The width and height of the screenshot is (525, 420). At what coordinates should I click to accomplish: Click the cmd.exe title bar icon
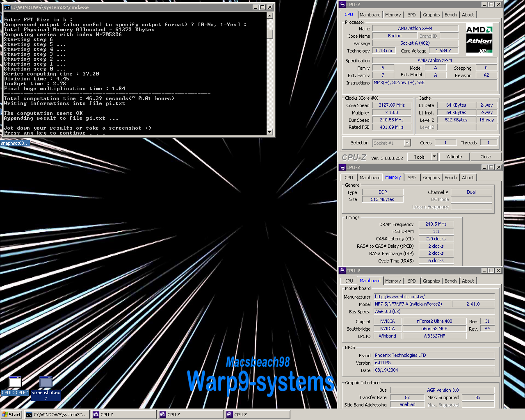pyautogui.click(x=7, y=7)
